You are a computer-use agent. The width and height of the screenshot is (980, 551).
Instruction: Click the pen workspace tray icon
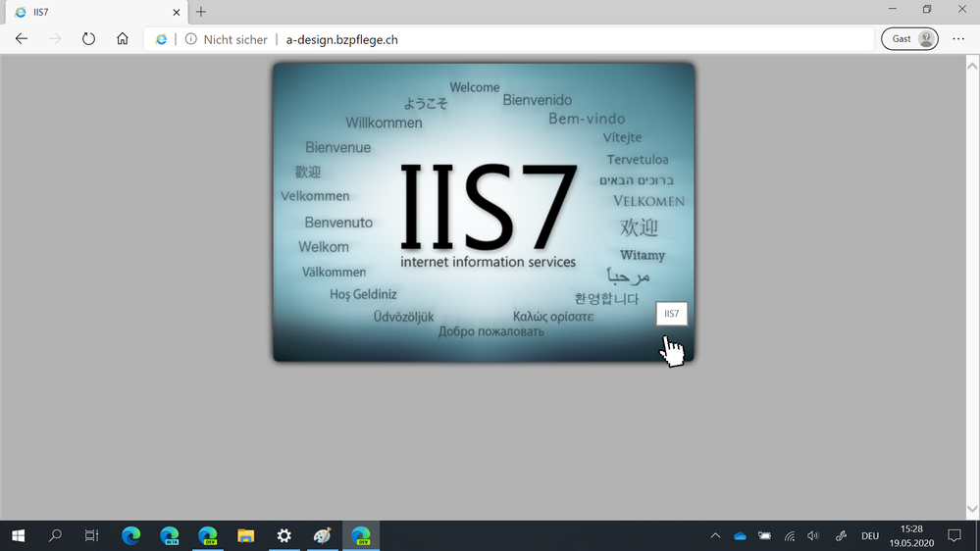(x=842, y=535)
